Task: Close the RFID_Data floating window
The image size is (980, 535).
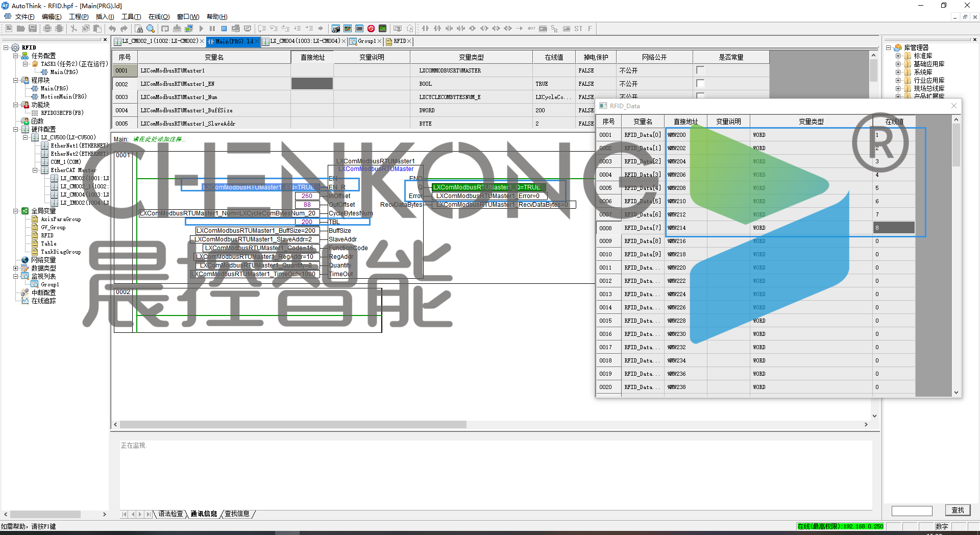Action: pyautogui.click(x=954, y=106)
